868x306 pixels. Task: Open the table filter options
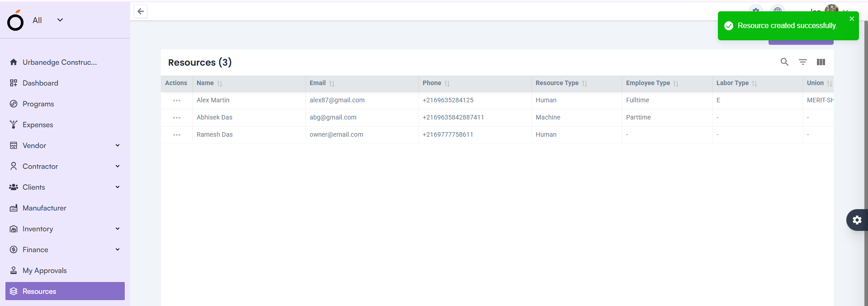[x=803, y=62]
